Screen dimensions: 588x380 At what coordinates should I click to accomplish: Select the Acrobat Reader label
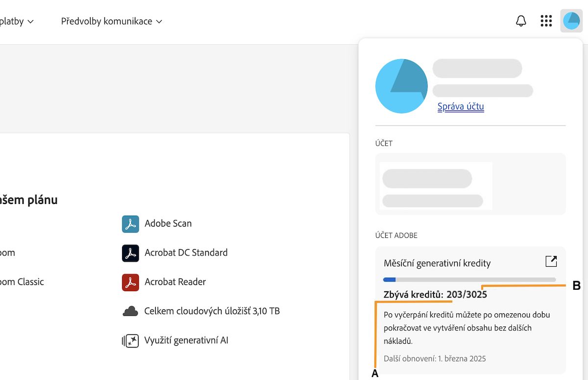[175, 282]
